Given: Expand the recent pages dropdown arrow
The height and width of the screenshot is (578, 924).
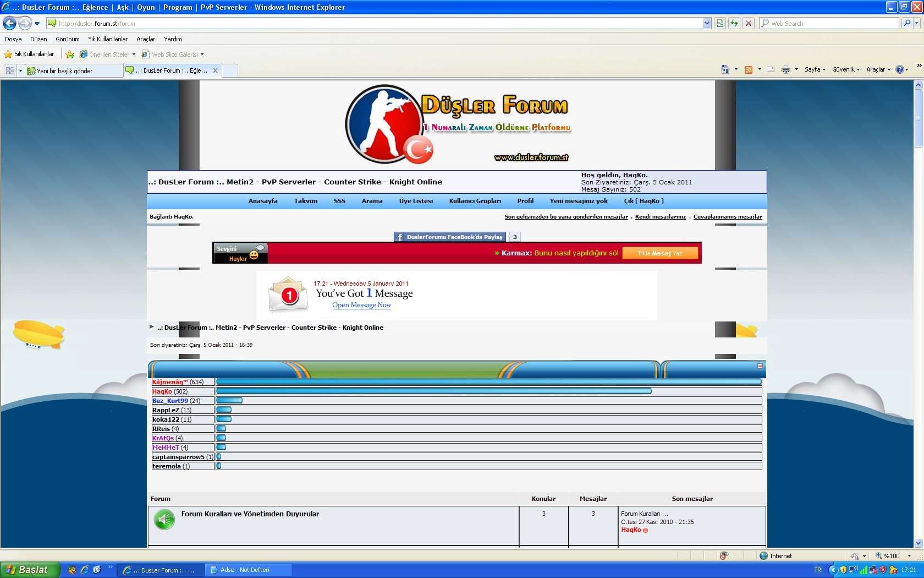Looking at the screenshot, I should [37, 24].
